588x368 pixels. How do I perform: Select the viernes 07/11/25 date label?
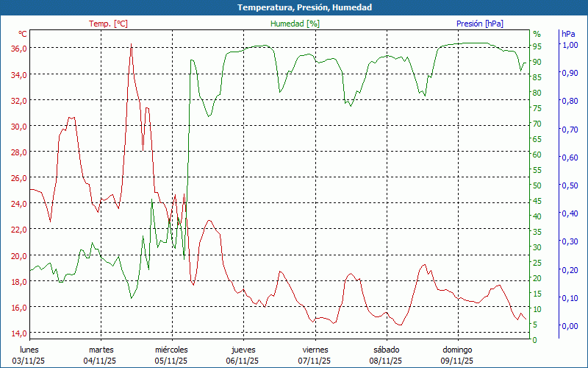(315, 355)
